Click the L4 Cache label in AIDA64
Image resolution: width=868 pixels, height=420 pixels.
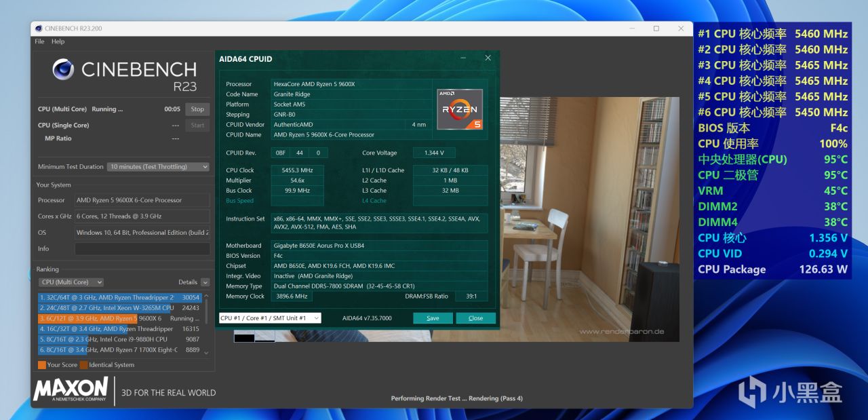click(374, 201)
